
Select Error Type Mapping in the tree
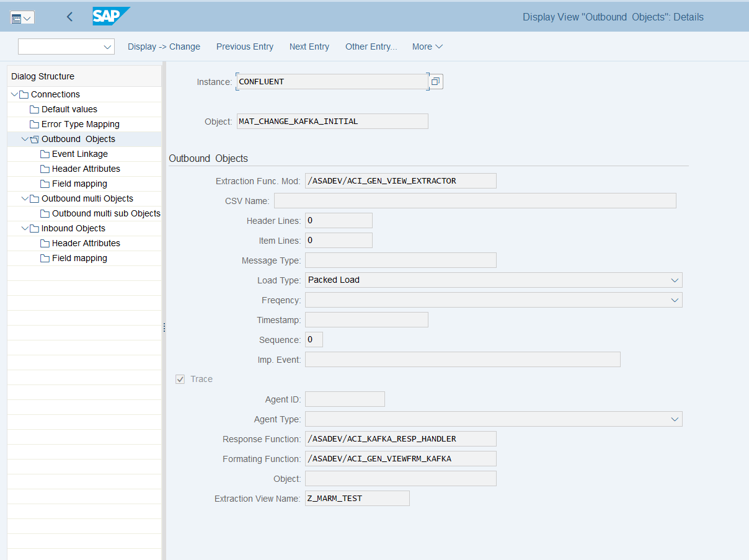tap(81, 124)
